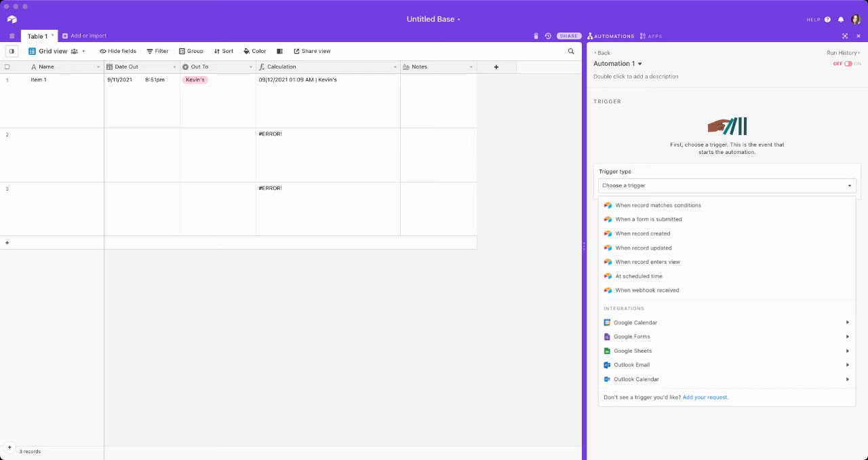Viewport: 868px width, 460px height.
Task: Open the Filter menu
Action: (157, 51)
